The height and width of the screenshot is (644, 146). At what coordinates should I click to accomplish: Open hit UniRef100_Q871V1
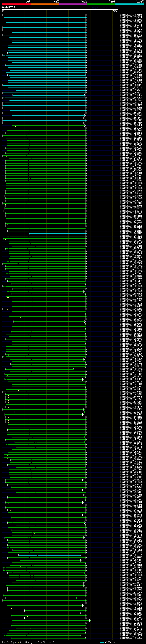point(131,339)
